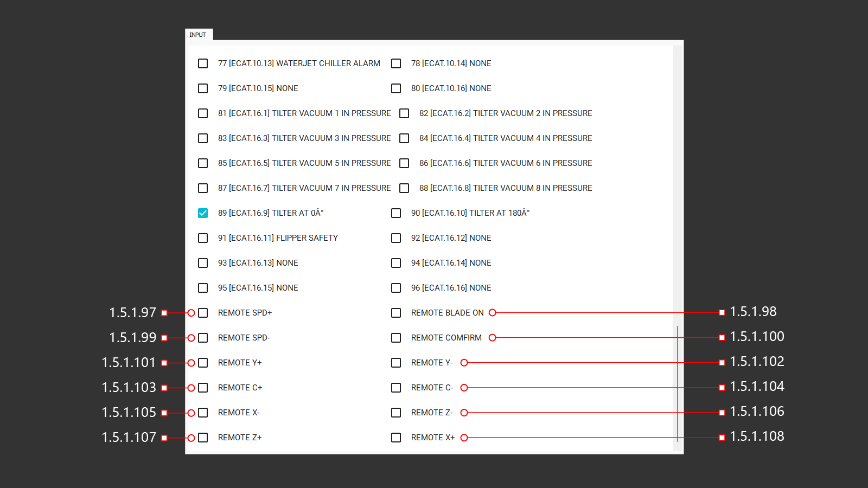Check TILTER VACUUM 2 IN PRESSURE
868x488 pixels.
point(404,113)
